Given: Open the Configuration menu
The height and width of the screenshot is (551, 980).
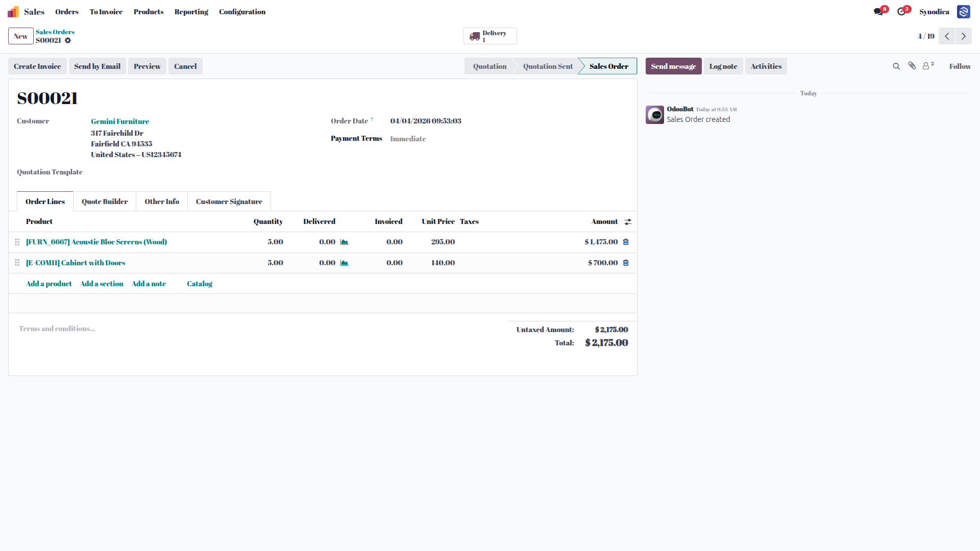Looking at the screenshot, I should (x=242, y=12).
